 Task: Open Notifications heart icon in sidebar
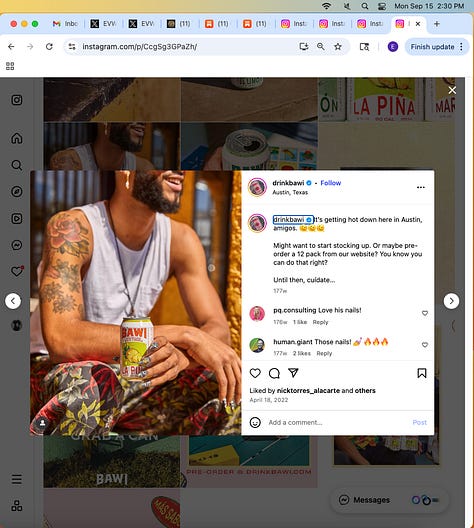17,271
